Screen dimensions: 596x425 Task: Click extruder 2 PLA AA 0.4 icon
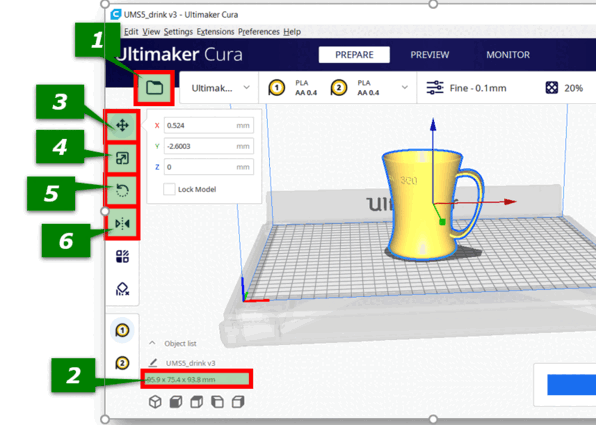(x=338, y=88)
